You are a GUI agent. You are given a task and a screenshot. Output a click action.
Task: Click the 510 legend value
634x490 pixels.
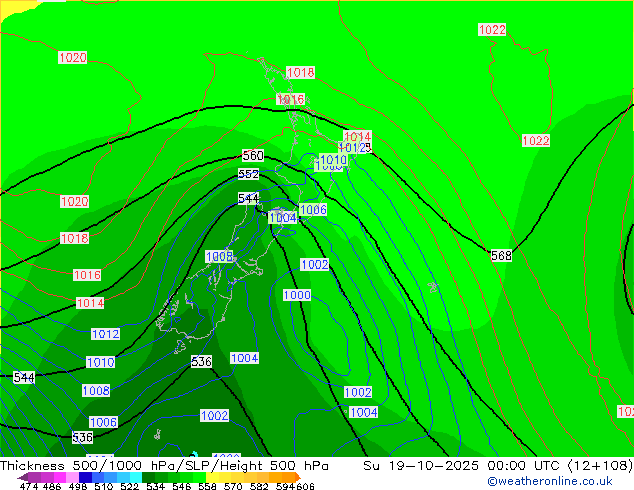point(104,486)
